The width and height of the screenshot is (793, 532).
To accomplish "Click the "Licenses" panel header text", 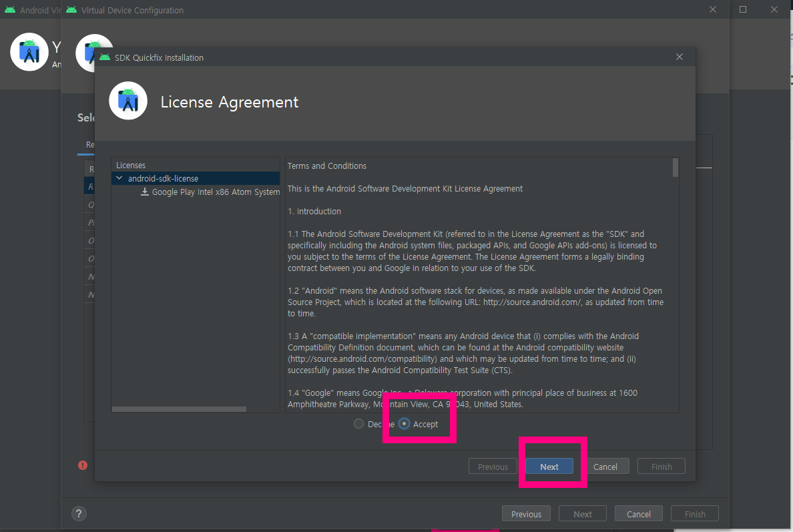I will tap(130, 166).
